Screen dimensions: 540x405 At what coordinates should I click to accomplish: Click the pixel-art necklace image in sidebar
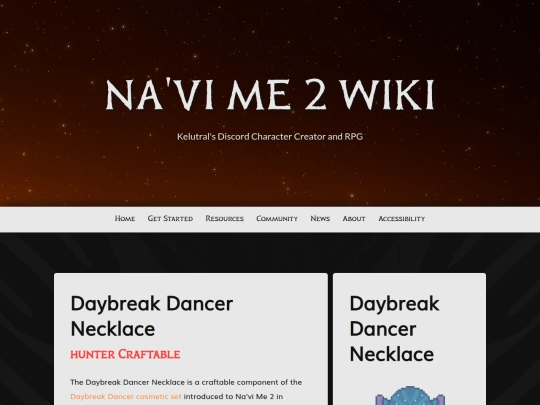tap(409, 396)
